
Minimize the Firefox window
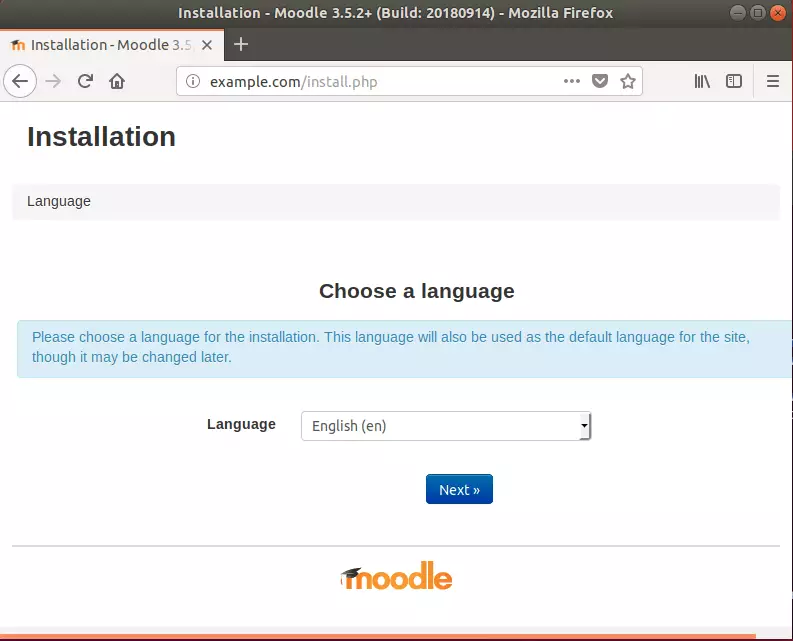[x=738, y=13]
